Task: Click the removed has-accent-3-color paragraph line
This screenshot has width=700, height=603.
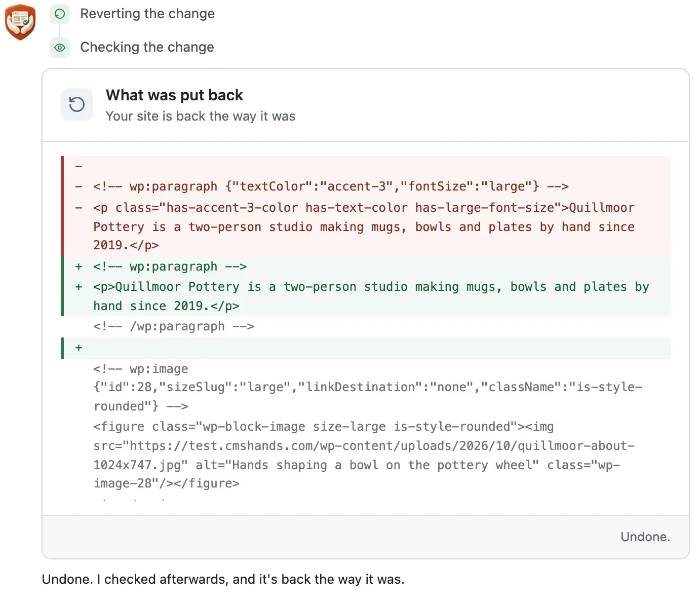Action: (366, 227)
